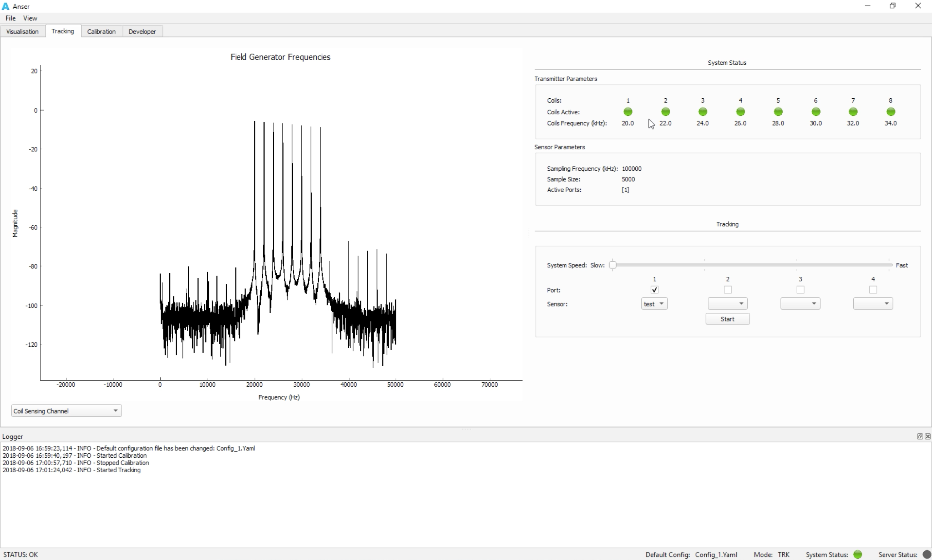Open the File menu
The height and width of the screenshot is (560, 932).
coord(11,18)
